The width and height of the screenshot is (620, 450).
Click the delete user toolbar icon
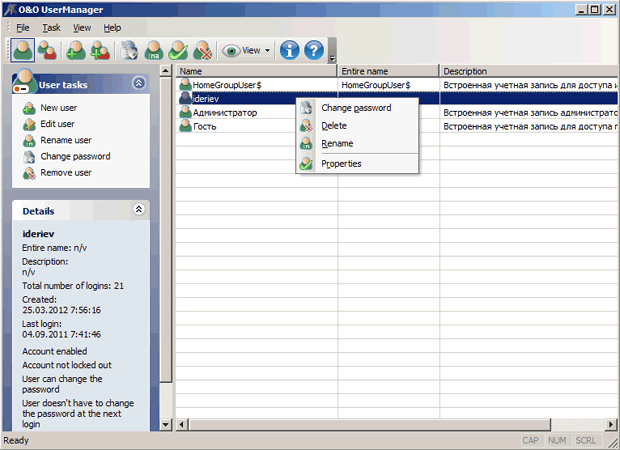pyautogui.click(x=203, y=50)
